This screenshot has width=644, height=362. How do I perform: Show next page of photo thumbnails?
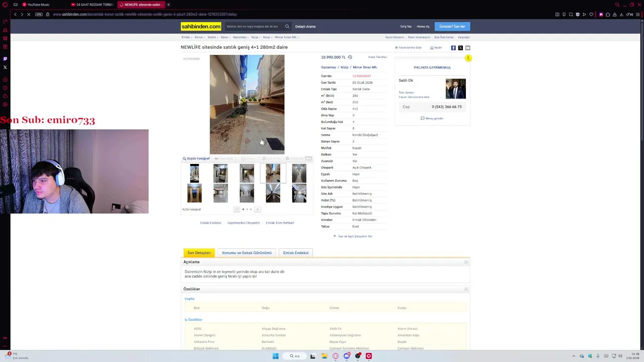point(257,209)
